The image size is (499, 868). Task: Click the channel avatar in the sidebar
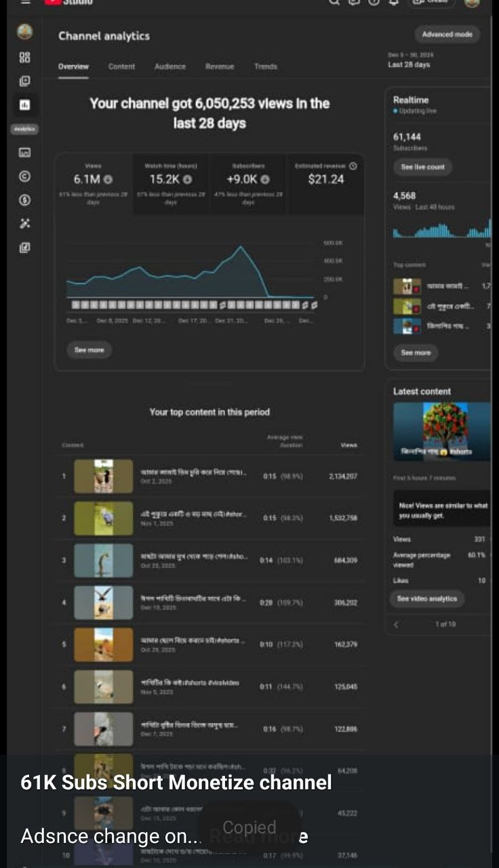coord(24,31)
